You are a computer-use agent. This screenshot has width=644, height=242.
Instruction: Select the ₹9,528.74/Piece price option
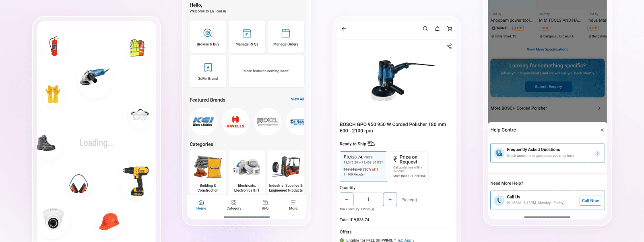[x=363, y=167]
